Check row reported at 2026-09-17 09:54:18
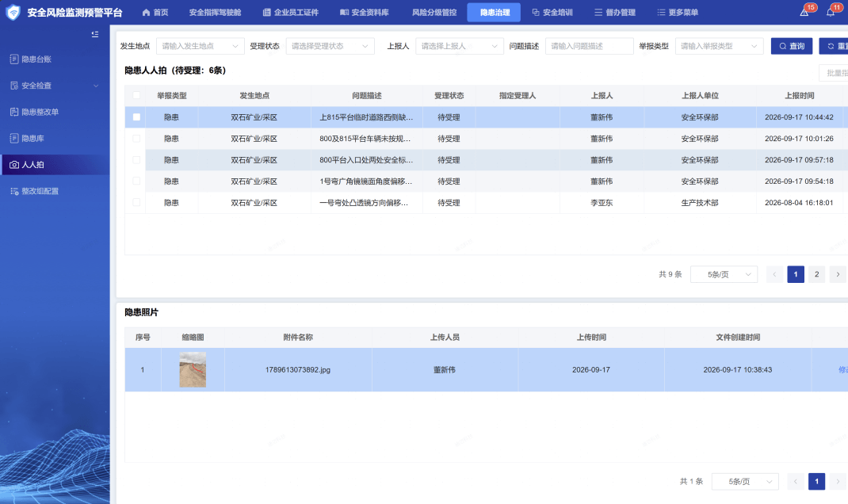Viewport: 848px width, 504px height. (136, 181)
